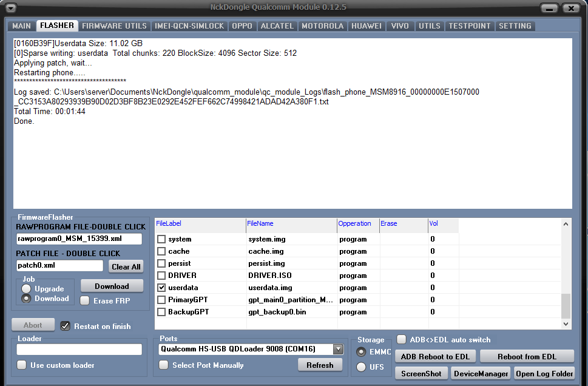The width and height of the screenshot is (588, 386).
Task: Click ADB Reboot to EDL button
Action: (x=435, y=357)
